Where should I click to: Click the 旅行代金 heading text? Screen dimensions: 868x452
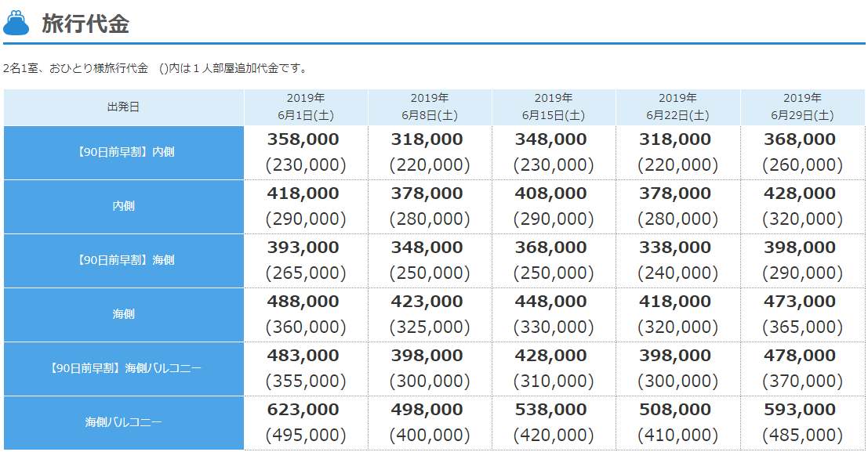pyautogui.click(x=85, y=24)
